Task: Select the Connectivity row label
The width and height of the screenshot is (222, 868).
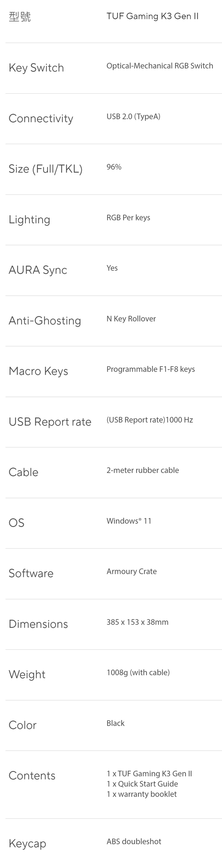Action: click(41, 119)
